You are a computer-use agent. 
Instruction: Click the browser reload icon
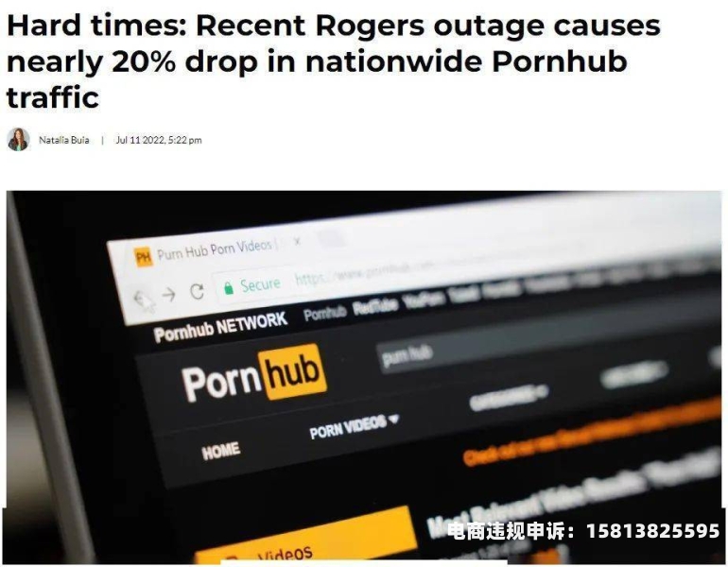(x=198, y=291)
